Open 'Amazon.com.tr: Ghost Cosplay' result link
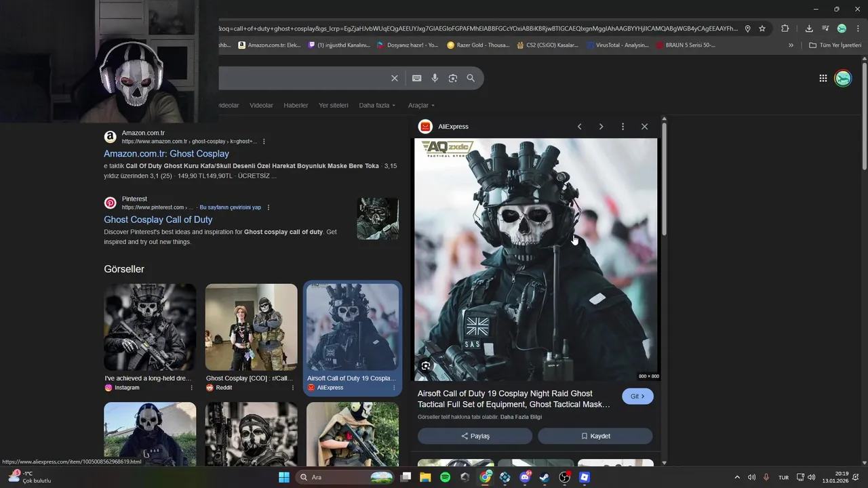868x488 pixels. [166, 154]
